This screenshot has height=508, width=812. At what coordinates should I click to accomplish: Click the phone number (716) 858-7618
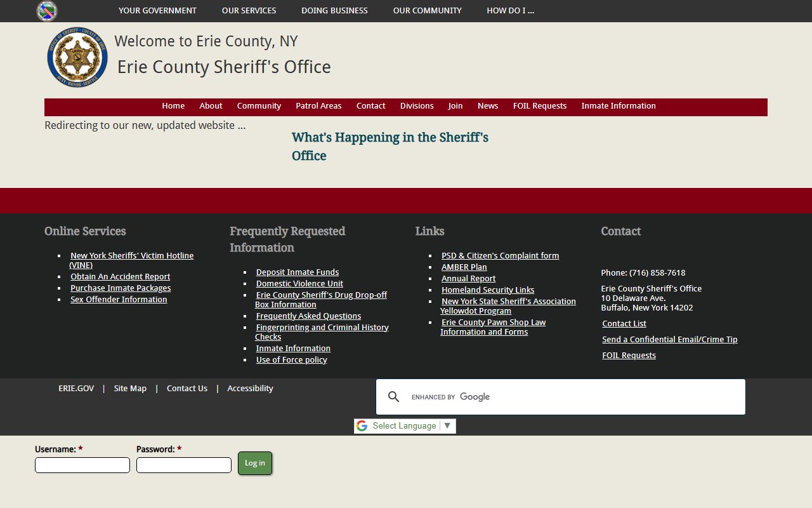(657, 273)
